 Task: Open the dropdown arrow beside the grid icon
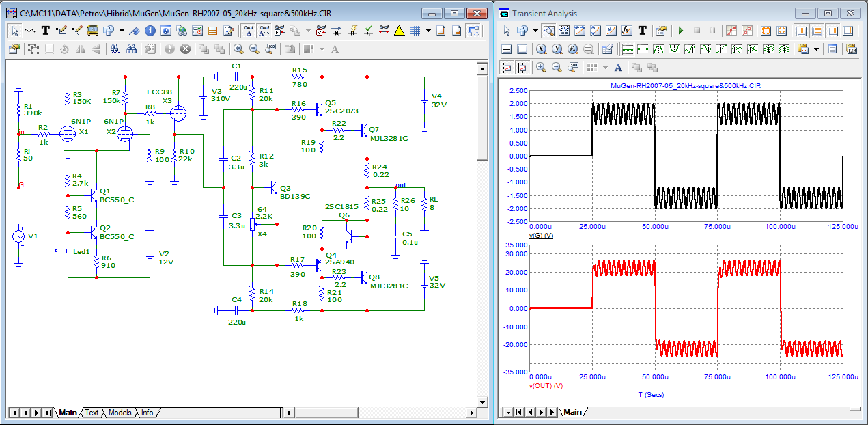tap(428, 30)
